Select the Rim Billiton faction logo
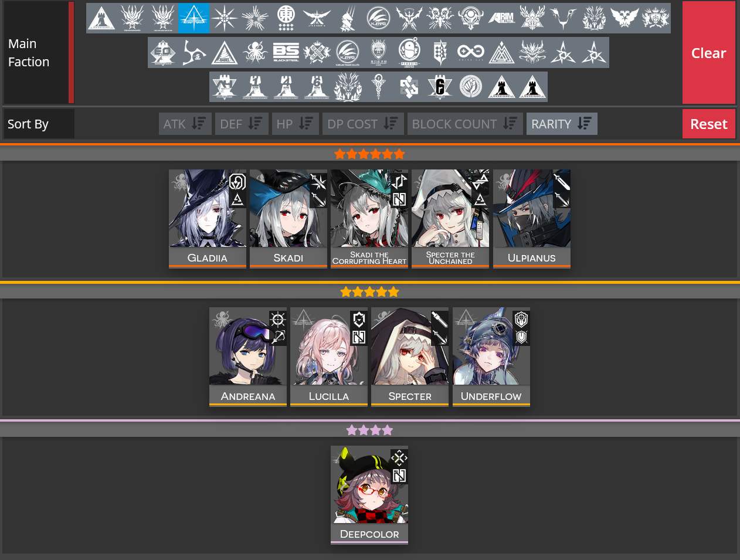 click(x=501, y=18)
